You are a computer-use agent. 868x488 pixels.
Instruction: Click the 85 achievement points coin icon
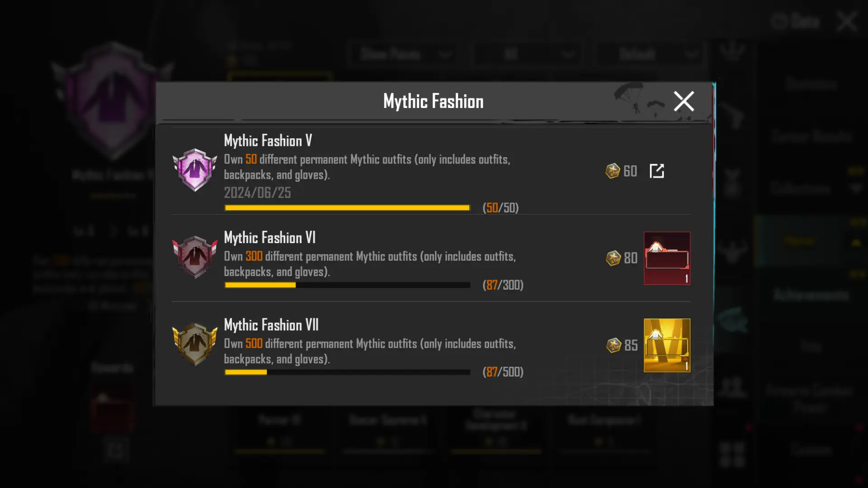[613, 345]
